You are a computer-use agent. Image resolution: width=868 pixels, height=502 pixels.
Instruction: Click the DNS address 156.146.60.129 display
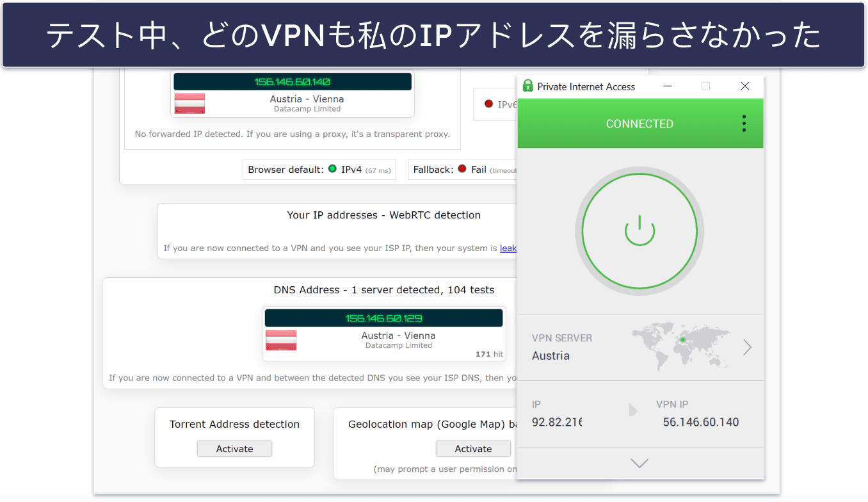pyautogui.click(x=384, y=318)
